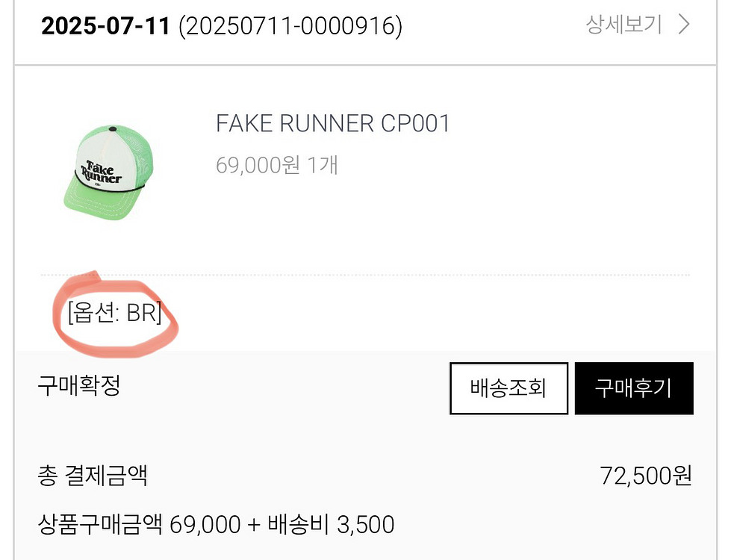
Task: Click the 배송비 3,500 shipping fee text
Action: tap(331, 524)
